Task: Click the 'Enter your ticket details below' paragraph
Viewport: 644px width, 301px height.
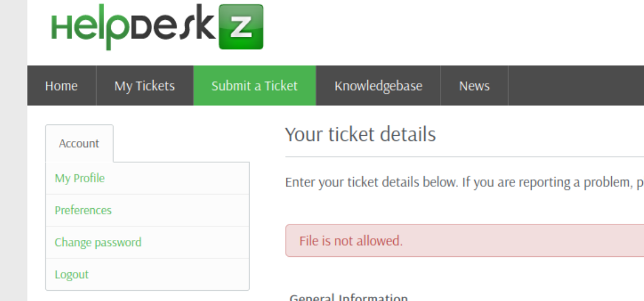Action: click(x=464, y=182)
